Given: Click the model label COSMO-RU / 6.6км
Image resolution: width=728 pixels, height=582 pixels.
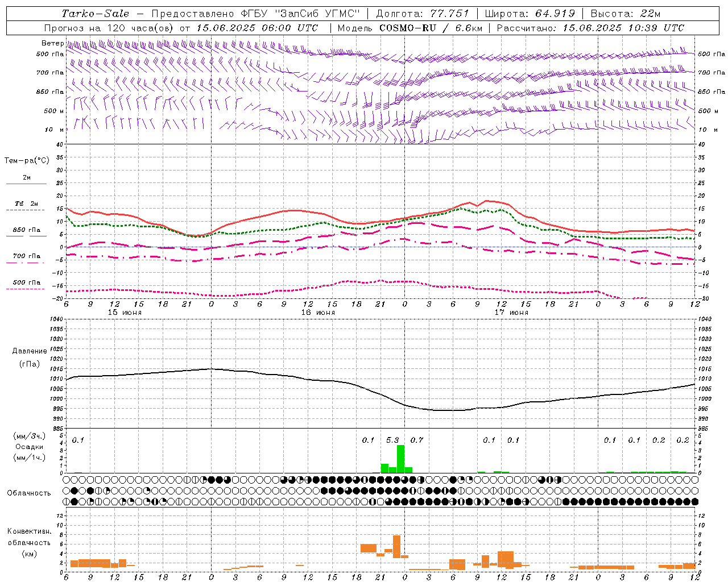Looking at the screenshot, I should coord(431,28).
